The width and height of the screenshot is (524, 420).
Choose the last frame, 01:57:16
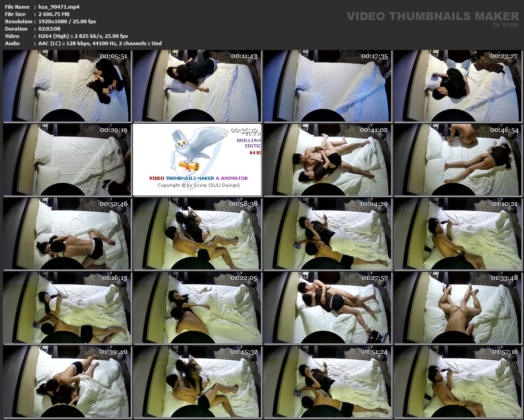point(457,382)
